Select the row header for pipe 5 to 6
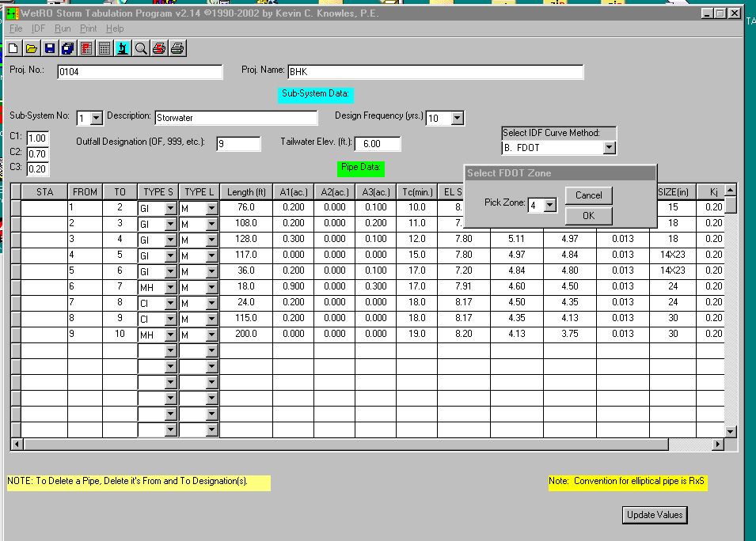This screenshot has width=756, height=541. pos(16,270)
